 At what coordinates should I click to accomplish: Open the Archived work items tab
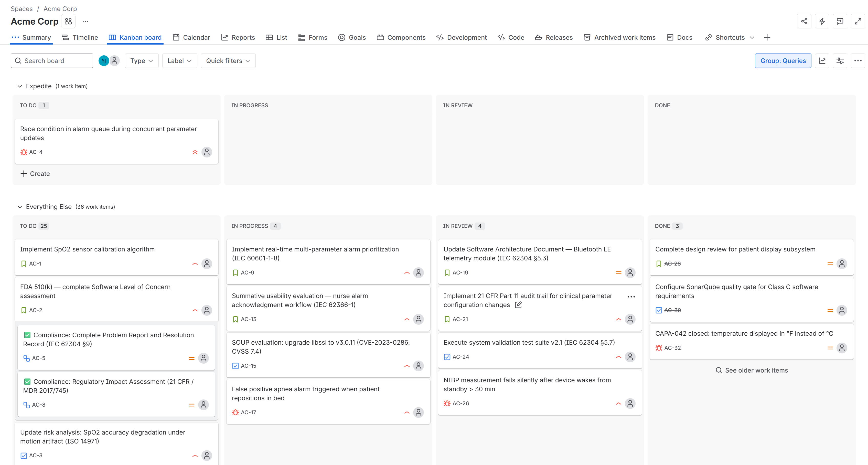619,37
